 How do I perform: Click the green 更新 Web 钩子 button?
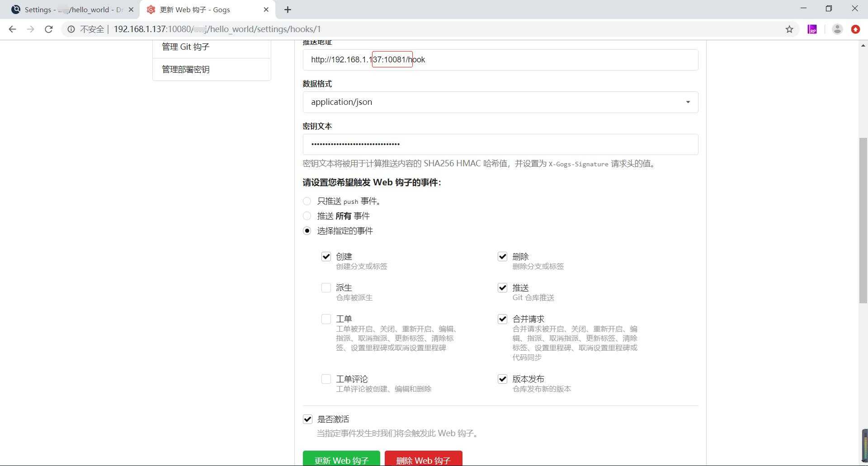(341, 459)
